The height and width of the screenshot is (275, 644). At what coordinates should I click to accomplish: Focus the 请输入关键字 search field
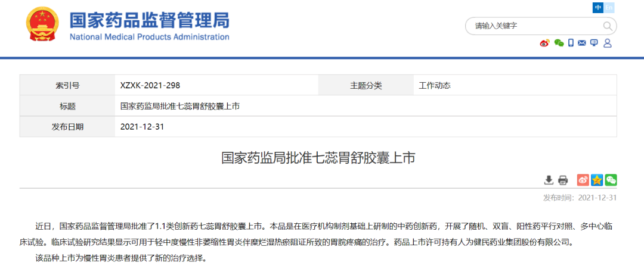540,26
